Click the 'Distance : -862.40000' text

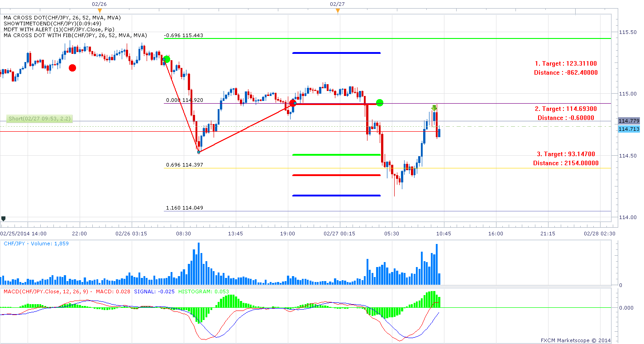click(x=566, y=72)
